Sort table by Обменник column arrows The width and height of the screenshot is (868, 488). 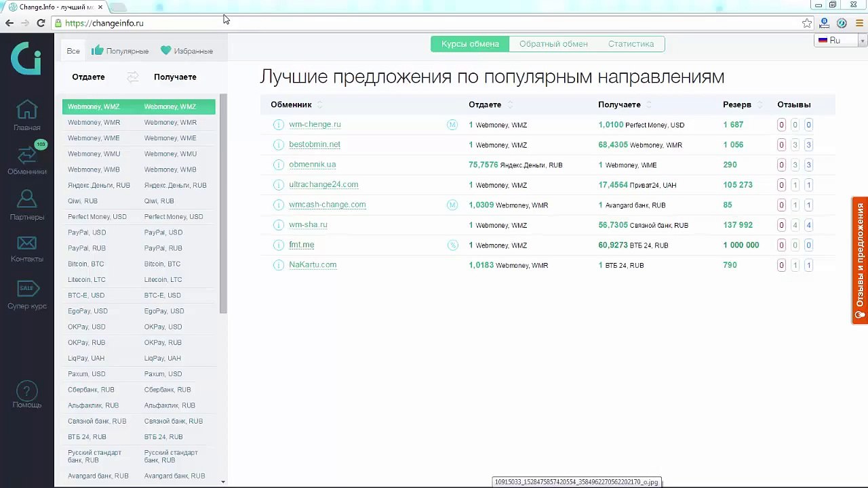[320, 104]
